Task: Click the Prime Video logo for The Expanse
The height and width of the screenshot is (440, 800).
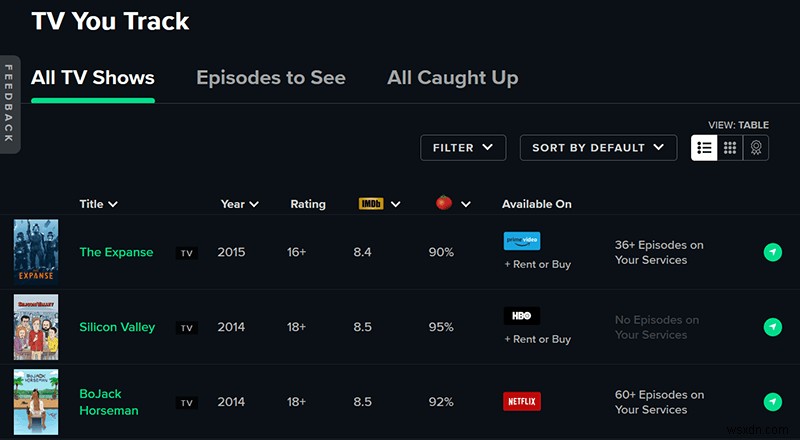Action: click(x=522, y=241)
